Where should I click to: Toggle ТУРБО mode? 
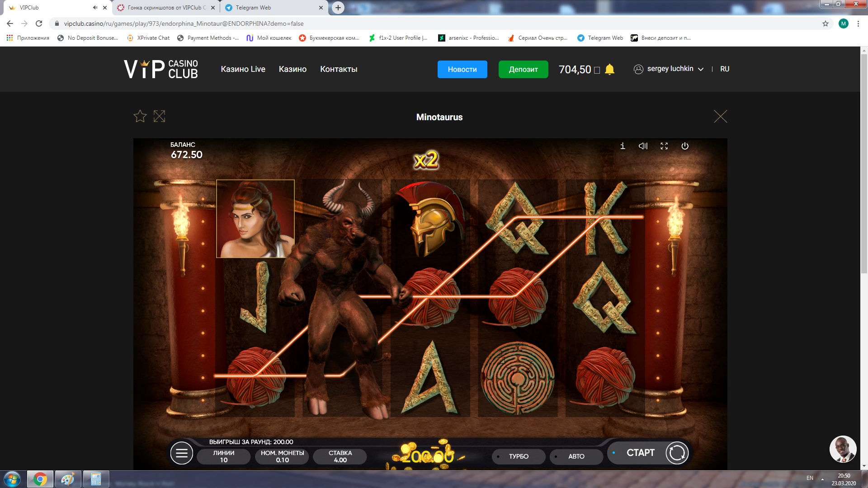[x=518, y=456]
